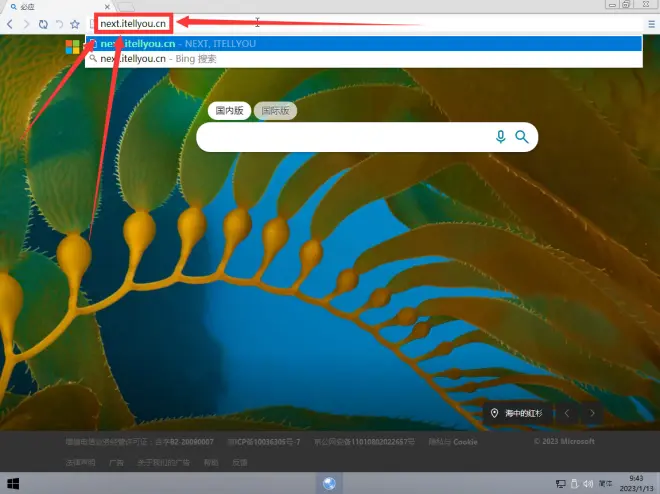Click the 帮助 footer link
The image size is (660, 494).
210,463
